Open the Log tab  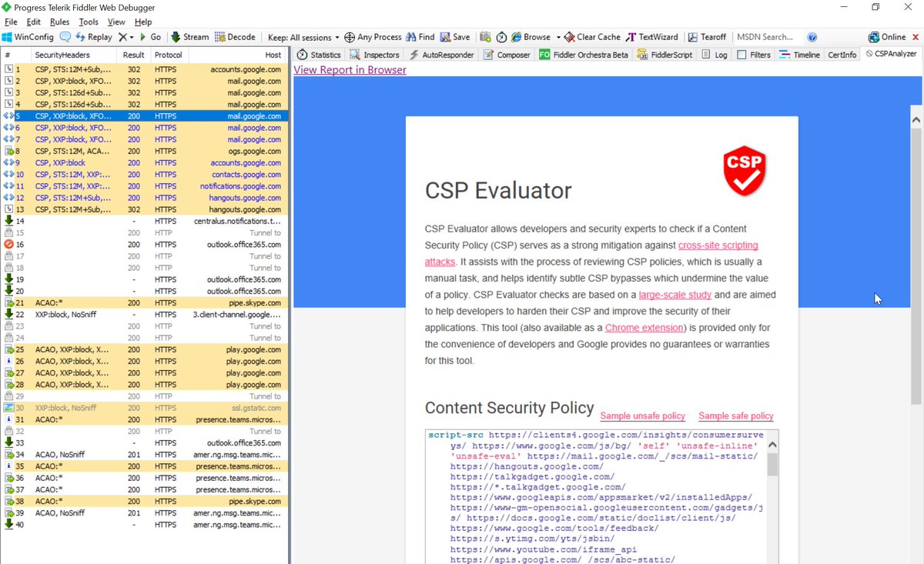click(x=714, y=55)
